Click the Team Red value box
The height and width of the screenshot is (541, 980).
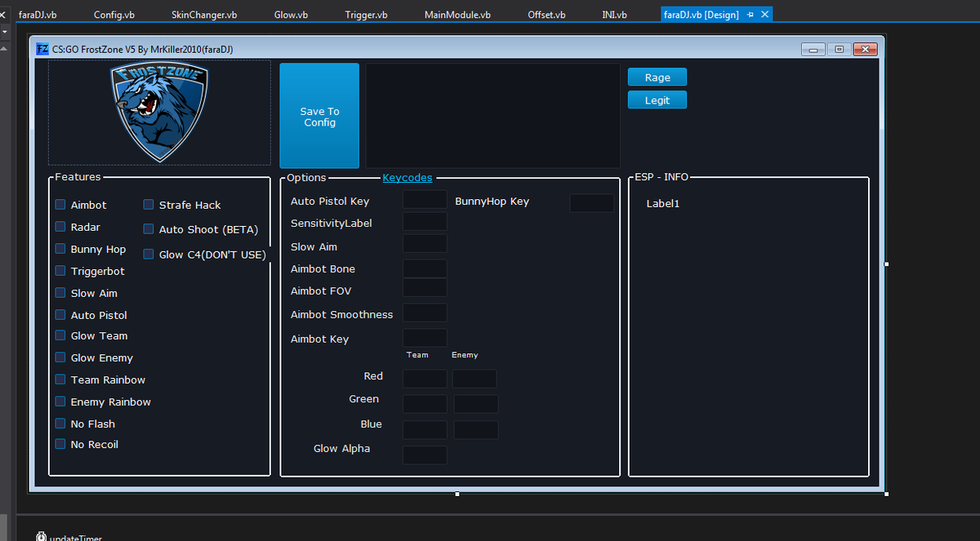425,379
